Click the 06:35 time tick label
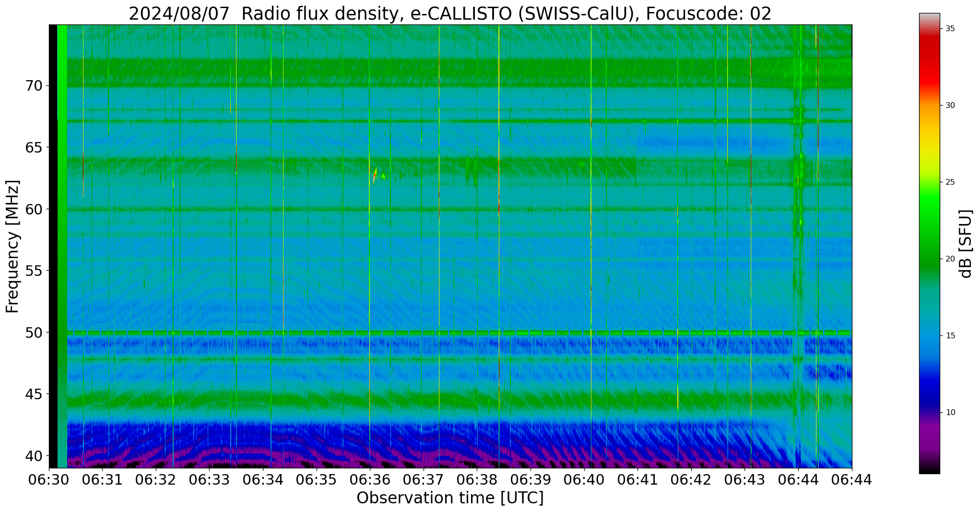Image resolution: width=980 pixels, height=512 pixels. point(317,479)
